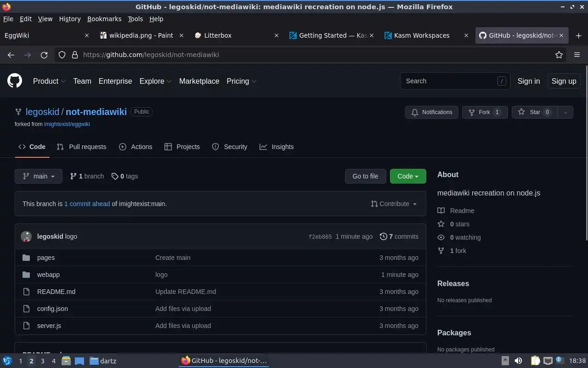Close the wikipedia.png - Paint tab
Screen dimensions: 588x368
click(181, 35)
